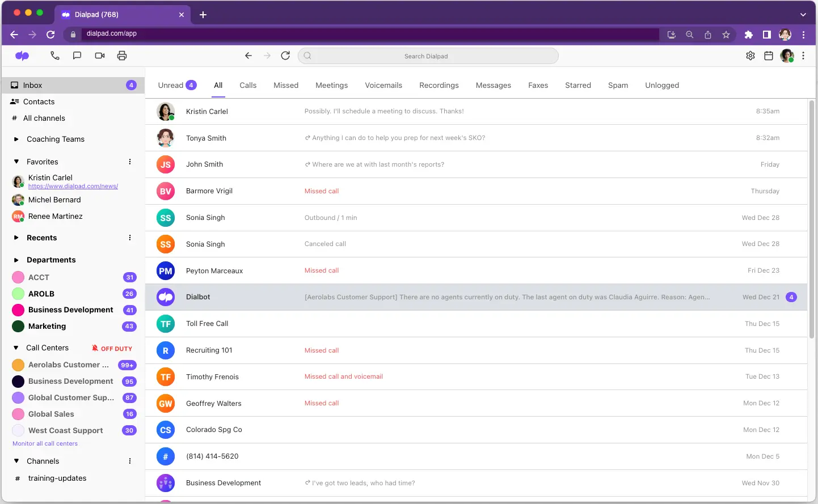818x504 pixels.
Task: Click the Dialpad logo in the sidebar
Action: click(x=22, y=56)
